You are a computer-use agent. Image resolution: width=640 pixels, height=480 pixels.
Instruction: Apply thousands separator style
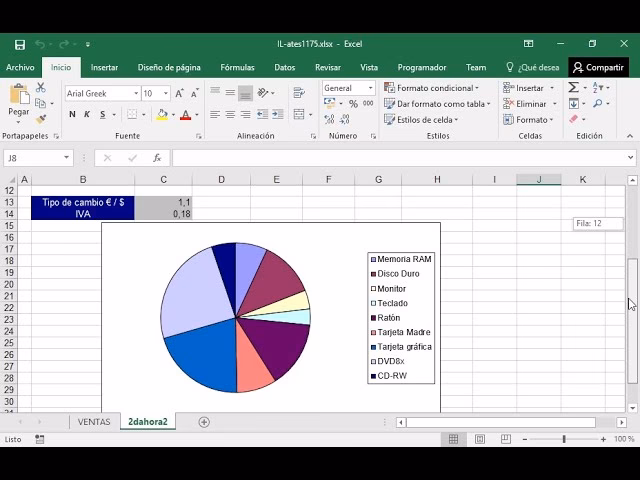368,104
